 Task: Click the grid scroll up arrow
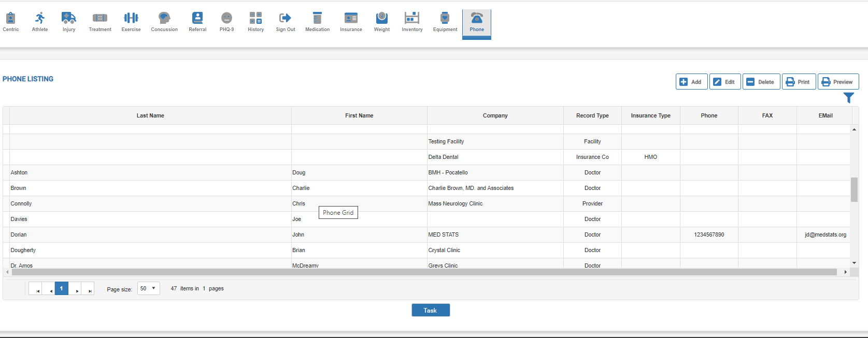point(854,129)
